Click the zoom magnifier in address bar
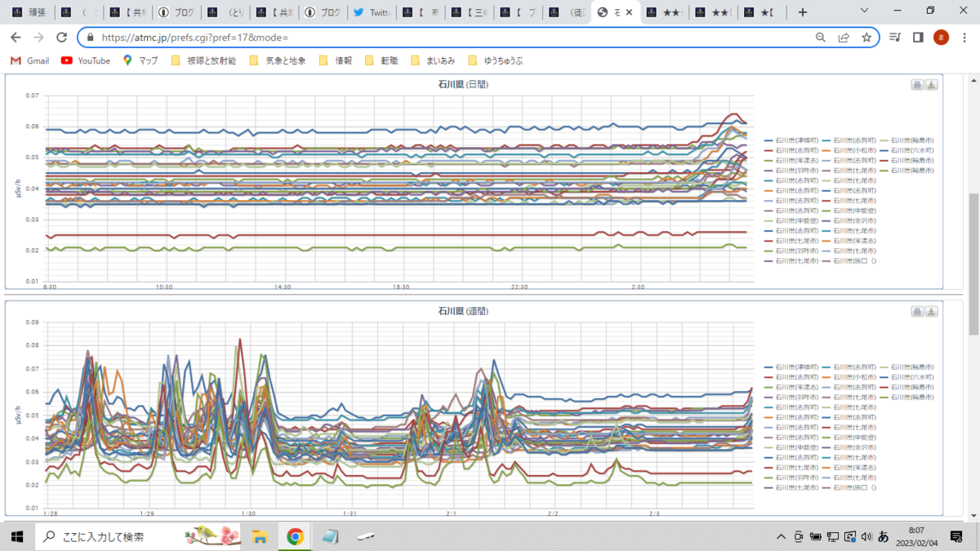The height and width of the screenshot is (551, 980). (821, 38)
